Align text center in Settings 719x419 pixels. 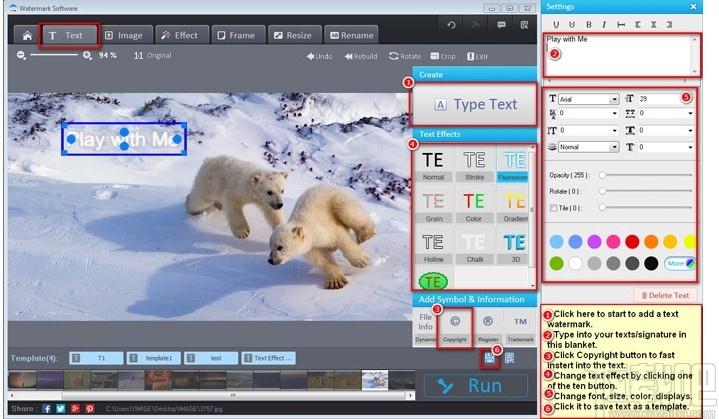(653, 24)
